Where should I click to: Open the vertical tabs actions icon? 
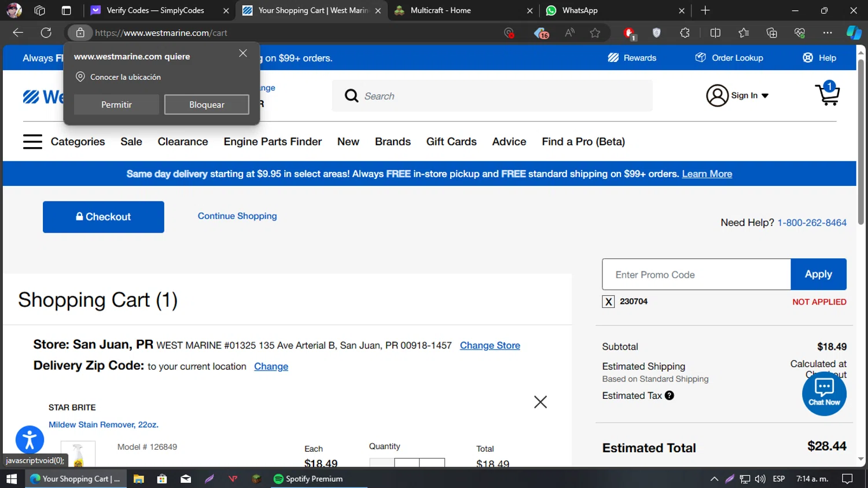coord(66,10)
